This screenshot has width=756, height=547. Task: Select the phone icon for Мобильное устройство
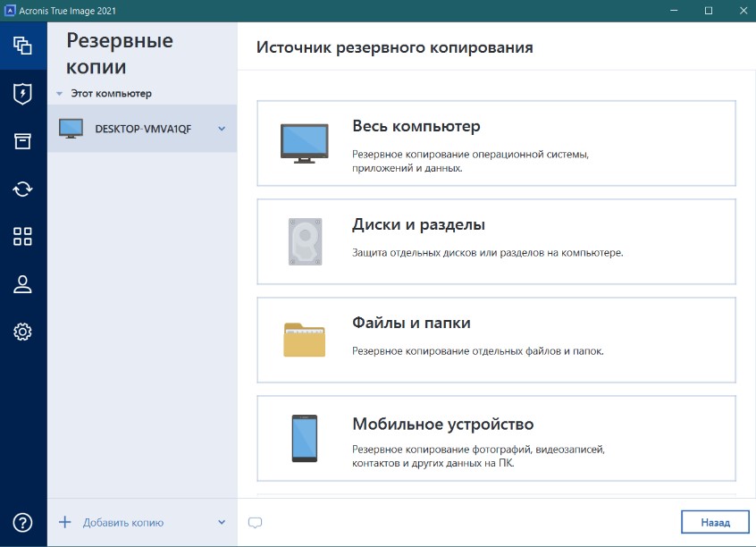[x=305, y=437]
